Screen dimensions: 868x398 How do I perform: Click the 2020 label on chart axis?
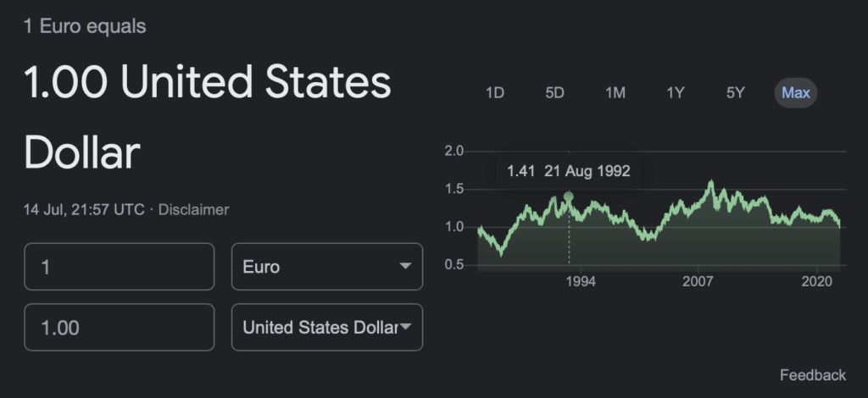tap(816, 281)
